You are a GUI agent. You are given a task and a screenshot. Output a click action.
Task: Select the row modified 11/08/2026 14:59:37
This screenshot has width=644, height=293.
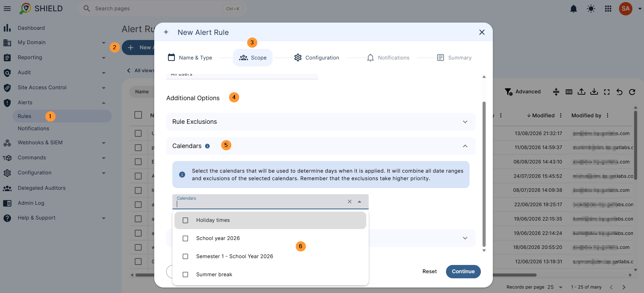[138, 148]
